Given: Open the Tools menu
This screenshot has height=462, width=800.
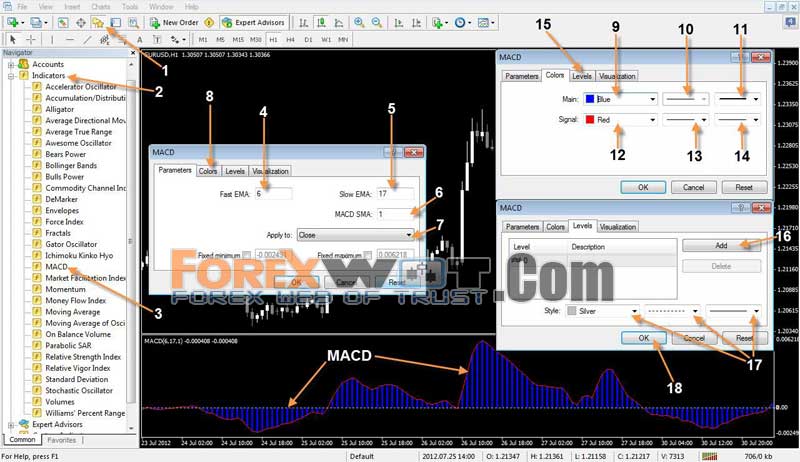Looking at the screenshot, I should pyautogui.click(x=130, y=7).
